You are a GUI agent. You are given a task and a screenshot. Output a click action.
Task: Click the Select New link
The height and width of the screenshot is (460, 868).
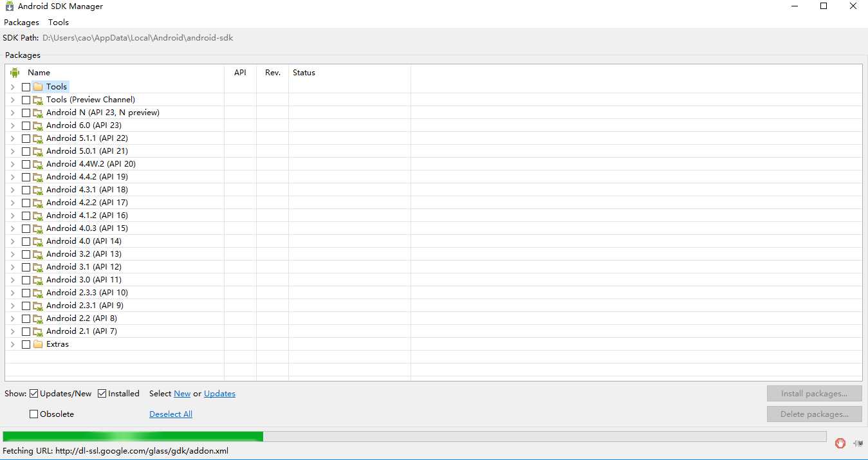(x=182, y=394)
